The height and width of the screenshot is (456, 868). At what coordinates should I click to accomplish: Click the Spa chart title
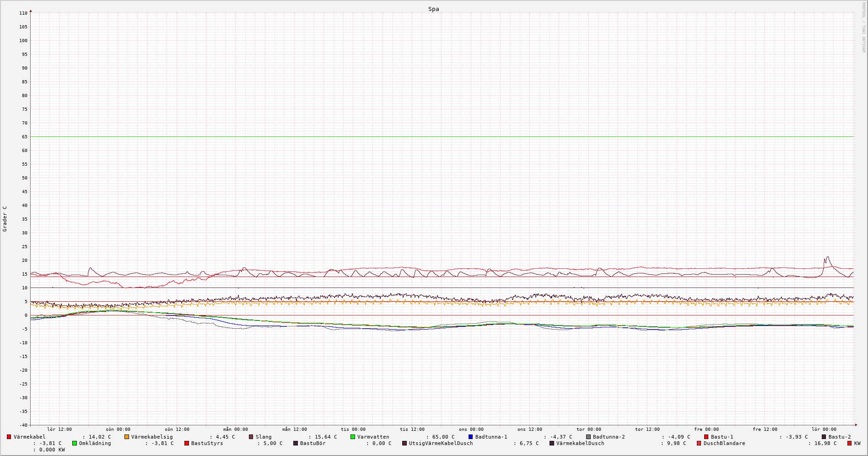tap(433, 9)
